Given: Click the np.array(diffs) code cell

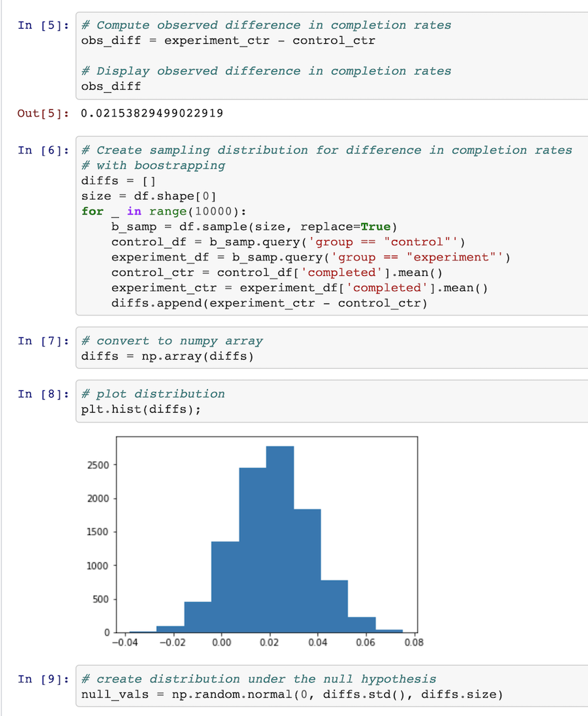Looking at the screenshot, I should (x=332, y=347).
